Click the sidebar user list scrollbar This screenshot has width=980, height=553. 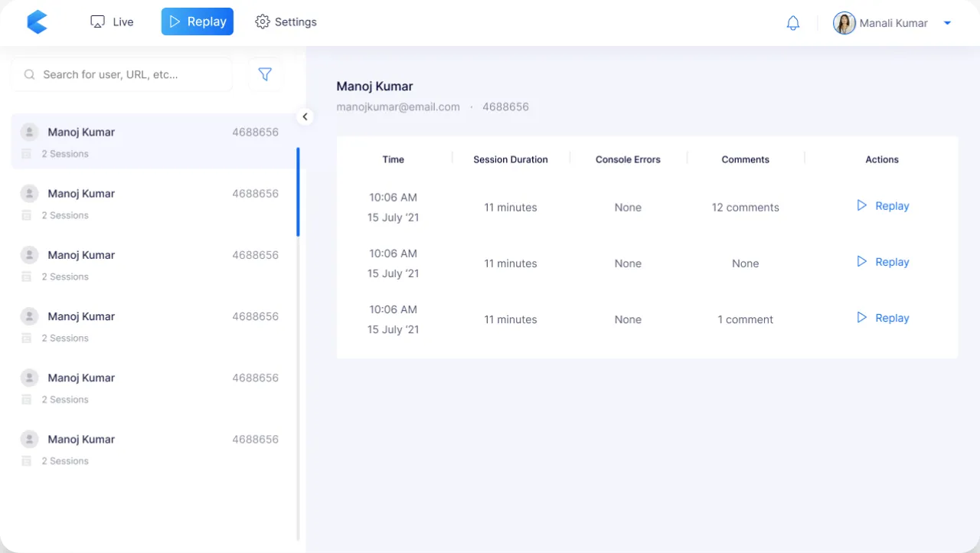click(x=298, y=191)
